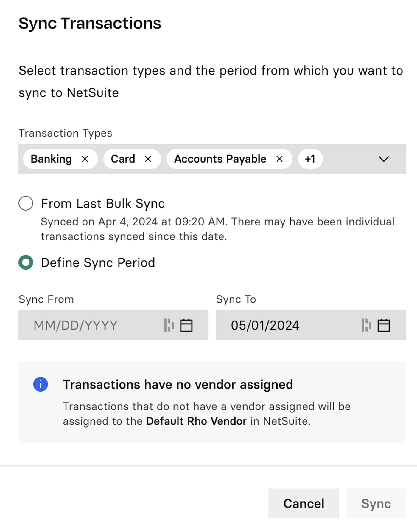417x532 pixels.
Task: Click the Banking chip label
Action: point(51,159)
